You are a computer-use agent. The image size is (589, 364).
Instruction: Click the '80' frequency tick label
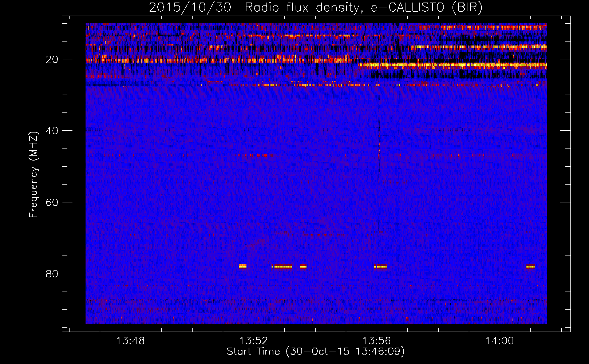click(x=52, y=274)
